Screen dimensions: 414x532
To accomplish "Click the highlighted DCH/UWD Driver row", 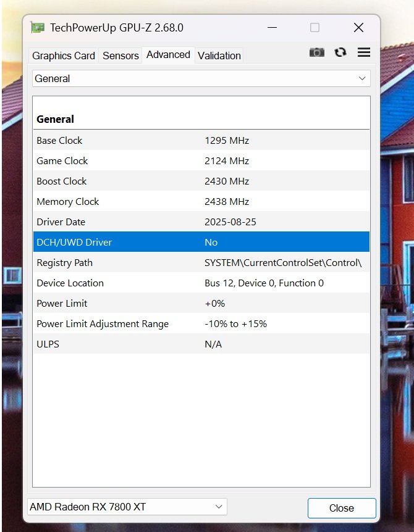I will [201, 242].
